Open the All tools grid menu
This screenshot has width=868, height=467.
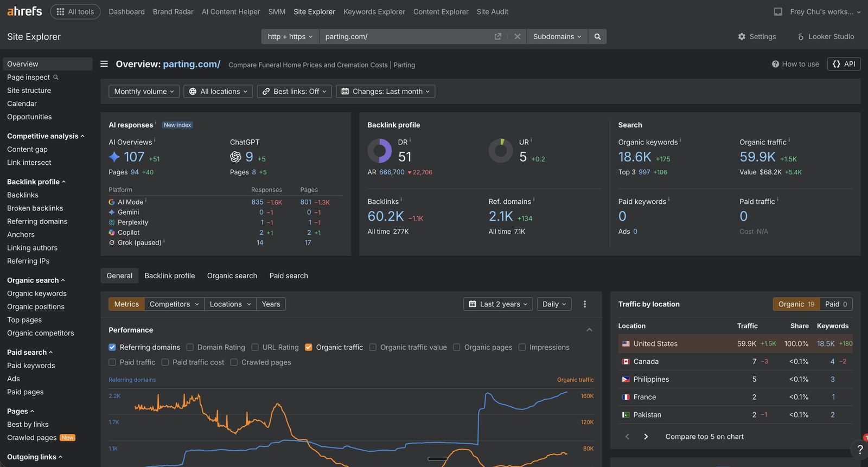coord(75,11)
